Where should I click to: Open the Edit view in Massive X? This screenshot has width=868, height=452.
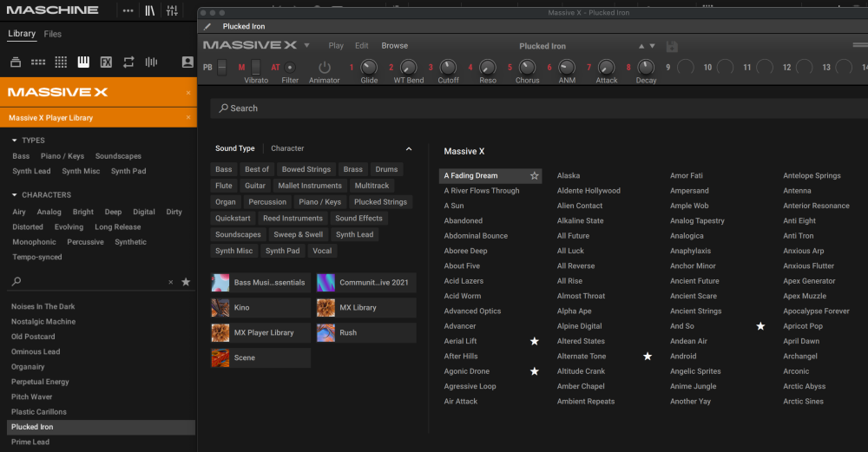pos(361,45)
